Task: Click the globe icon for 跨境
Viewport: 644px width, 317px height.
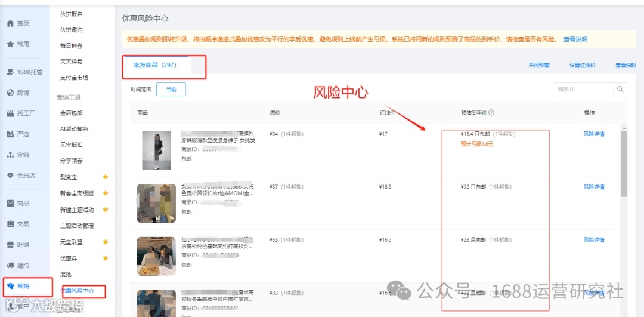Action: click(x=10, y=93)
